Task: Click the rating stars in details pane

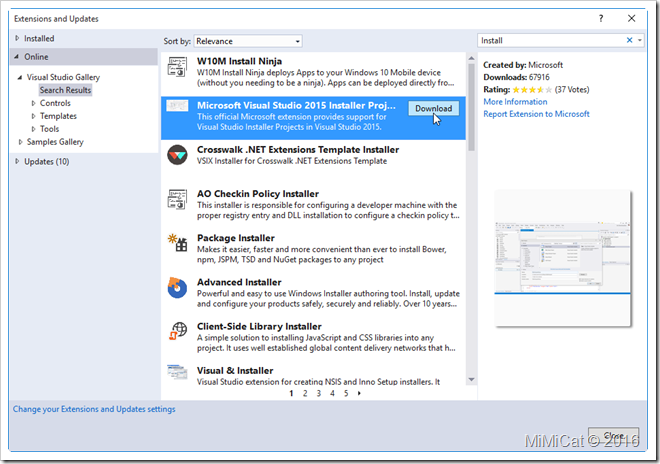Action: point(532,90)
